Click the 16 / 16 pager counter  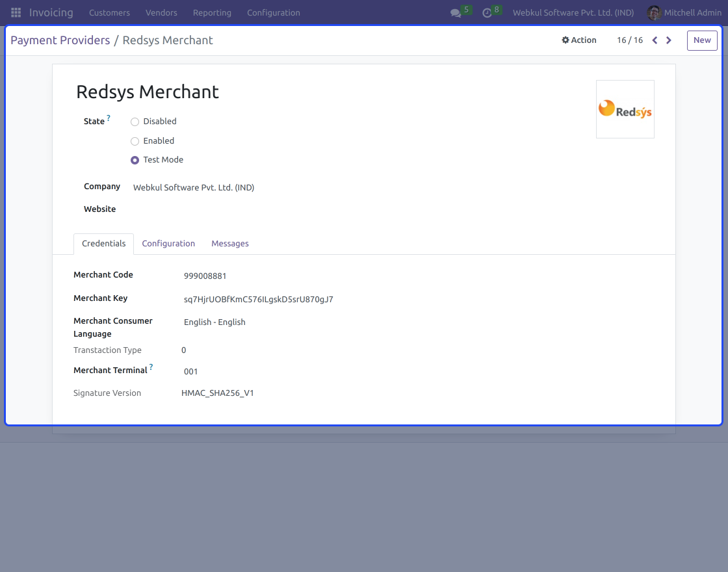pyautogui.click(x=630, y=40)
